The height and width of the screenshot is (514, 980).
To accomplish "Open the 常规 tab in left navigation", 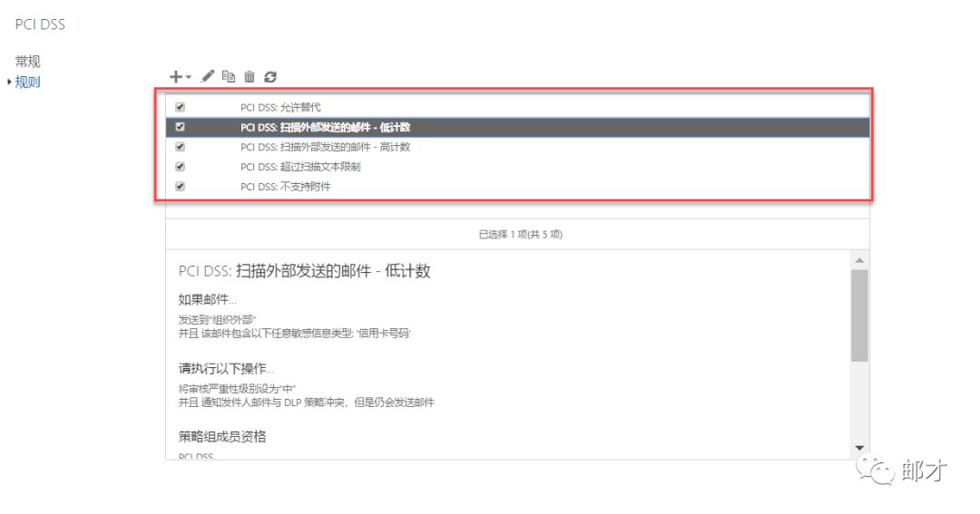I will pyautogui.click(x=27, y=62).
